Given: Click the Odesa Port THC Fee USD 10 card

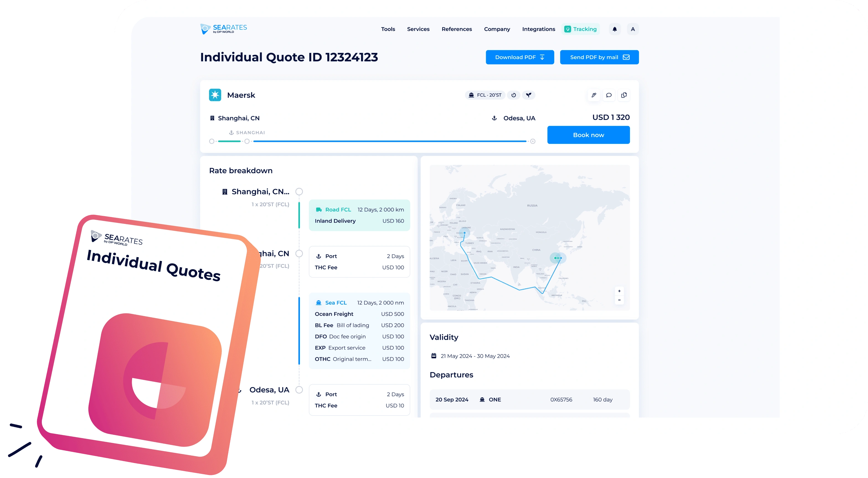Looking at the screenshot, I should pyautogui.click(x=359, y=400).
